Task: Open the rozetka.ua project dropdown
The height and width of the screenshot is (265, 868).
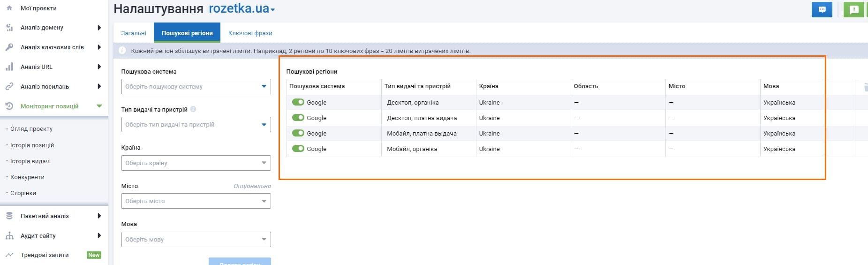Action: (242, 9)
